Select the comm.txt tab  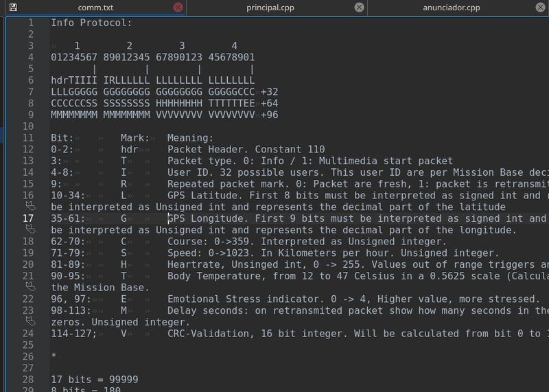[95, 8]
